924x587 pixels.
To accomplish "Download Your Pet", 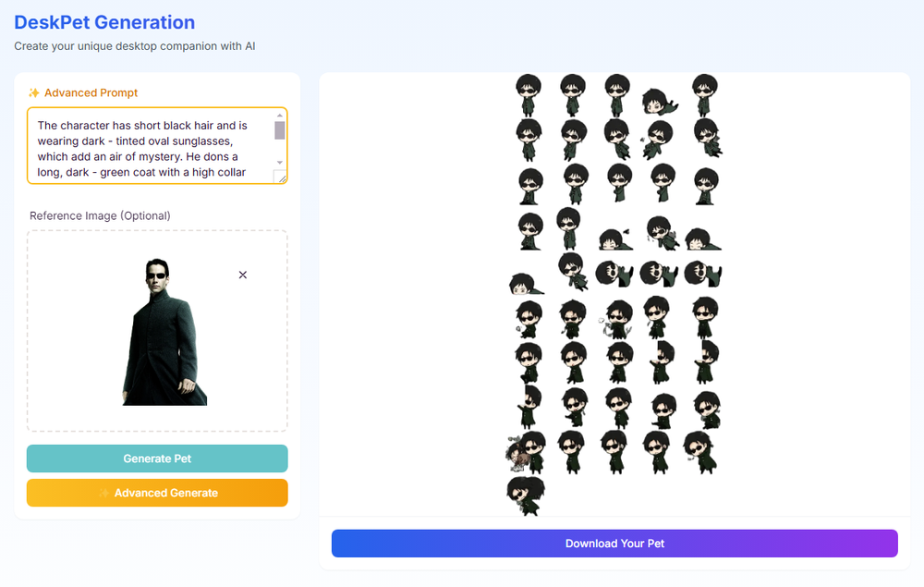I will (614, 544).
